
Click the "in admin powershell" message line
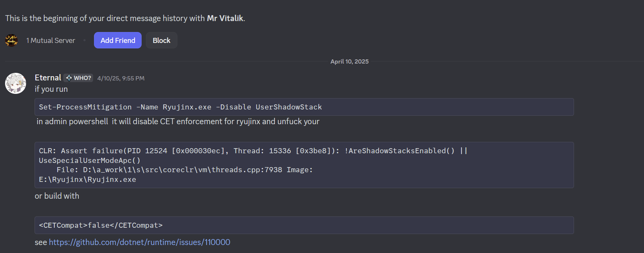[178, 122]
